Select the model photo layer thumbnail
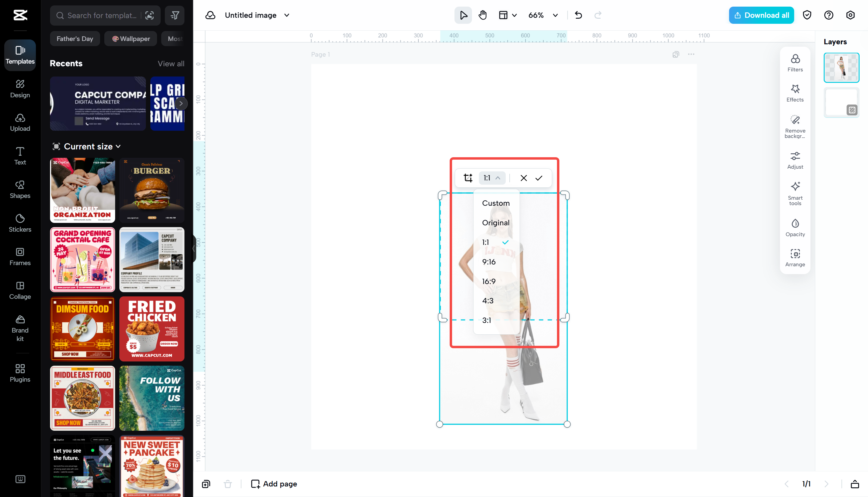The image size is (868, 497). (841, 67)
